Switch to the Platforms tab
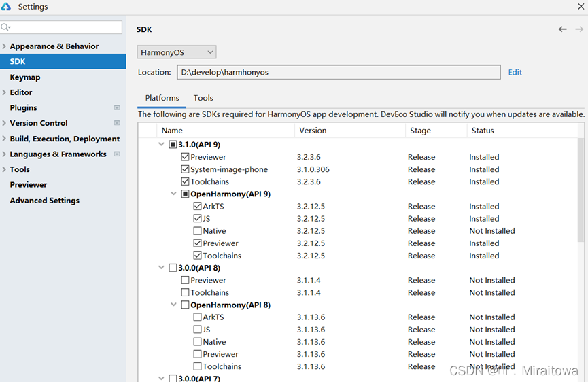 click(162, 98)
